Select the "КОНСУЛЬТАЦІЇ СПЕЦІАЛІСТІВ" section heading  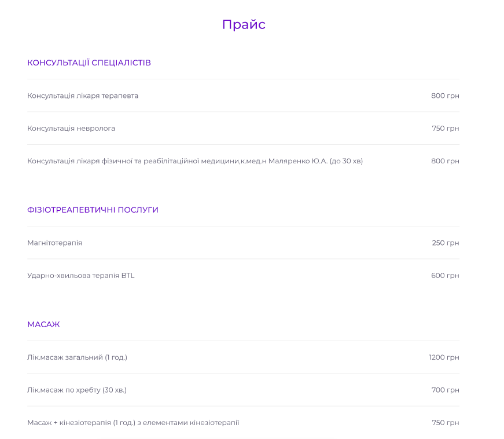89,63
